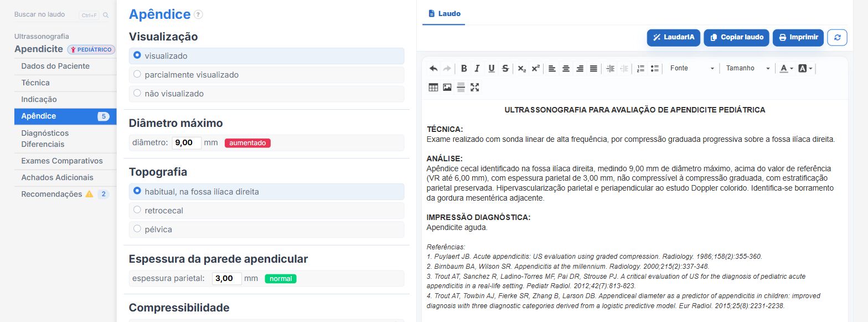Center align the text
Screen dimensions: 868x322
[x=566, y=69]
